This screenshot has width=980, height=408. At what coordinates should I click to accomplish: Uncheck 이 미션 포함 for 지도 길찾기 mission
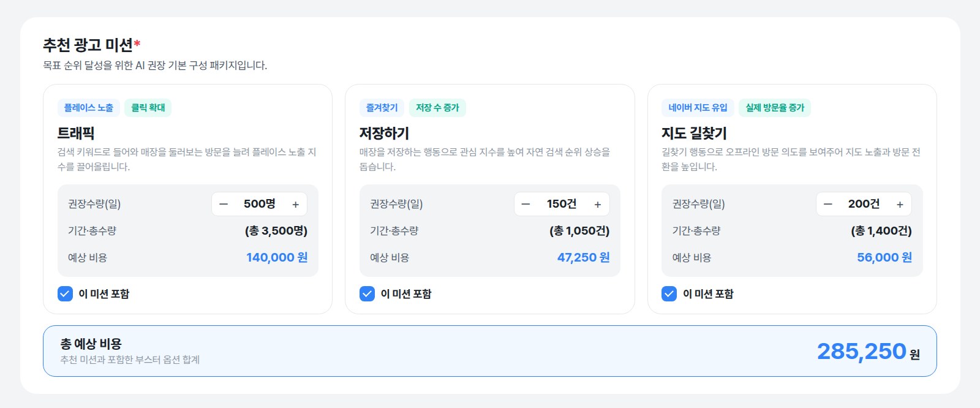(669, 293)
